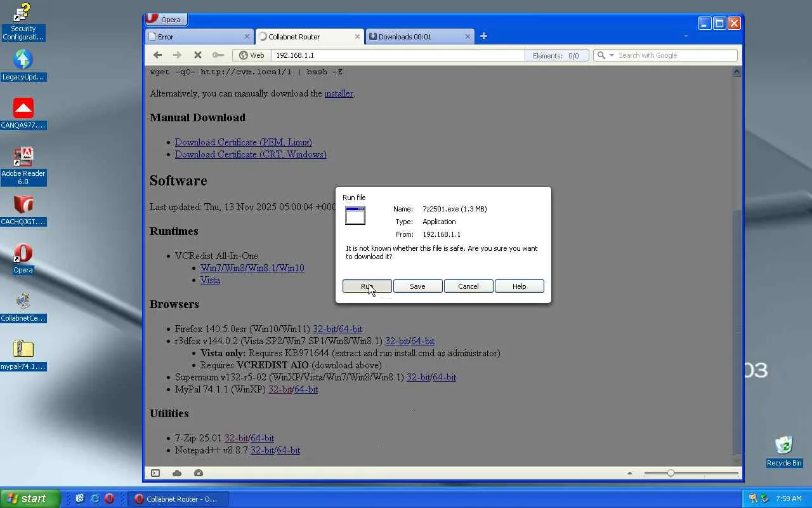Close the Downloads tab

click(468, 37)
